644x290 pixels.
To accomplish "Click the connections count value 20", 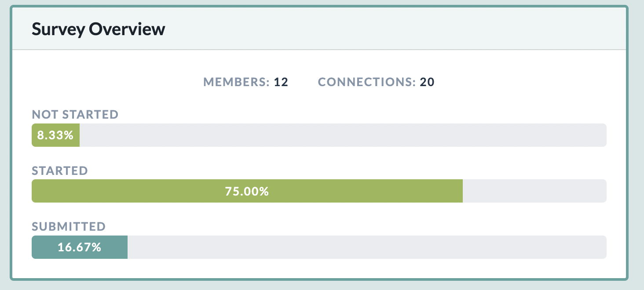I will point(427,82).
